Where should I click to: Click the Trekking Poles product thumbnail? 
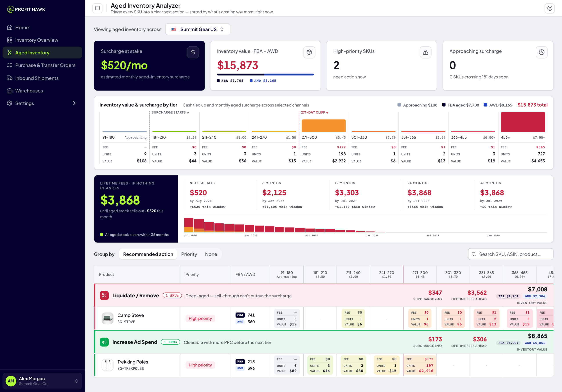point(107,365)
